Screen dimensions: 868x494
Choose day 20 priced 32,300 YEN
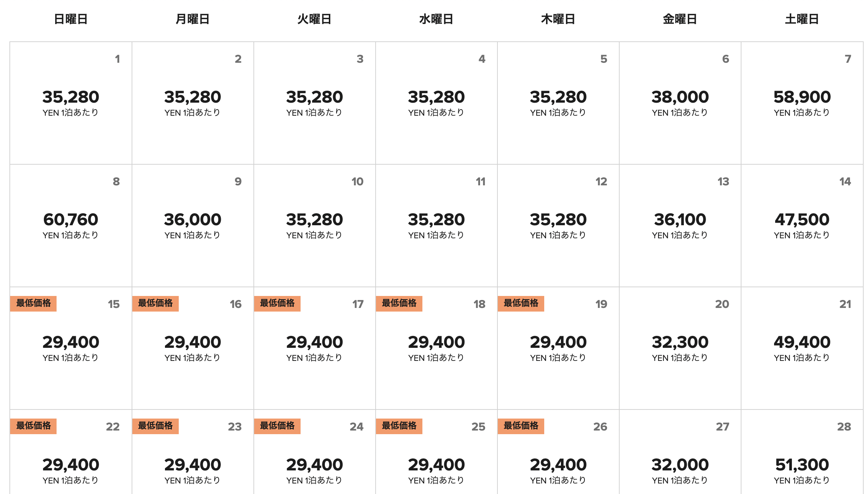coord(680,348)
